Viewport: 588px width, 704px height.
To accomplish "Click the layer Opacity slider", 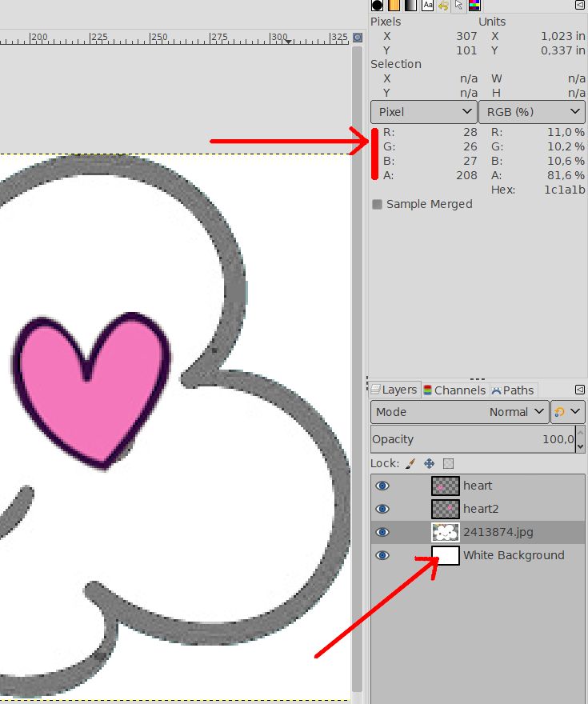I will [473, 439].
